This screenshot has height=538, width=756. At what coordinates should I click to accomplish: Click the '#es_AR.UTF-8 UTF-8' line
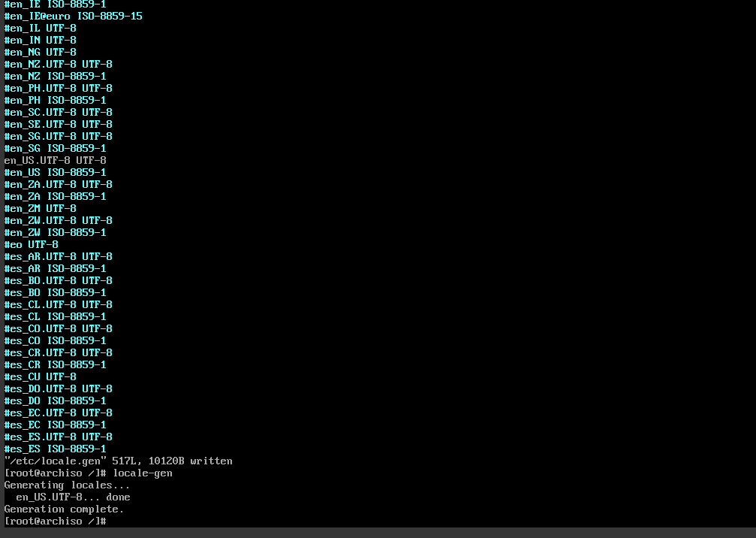pyautogui.click(x=59, y=257)
